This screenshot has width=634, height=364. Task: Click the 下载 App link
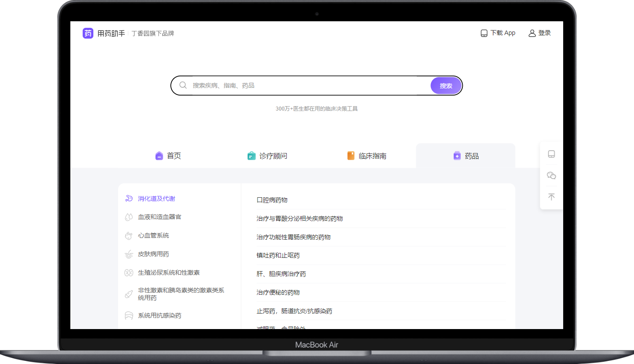tap(498, 33)
